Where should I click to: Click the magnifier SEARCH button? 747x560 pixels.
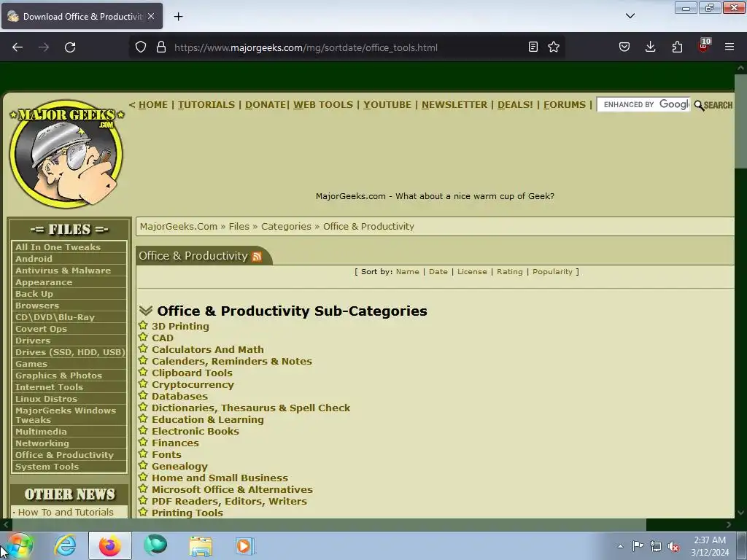click(713, 105)
